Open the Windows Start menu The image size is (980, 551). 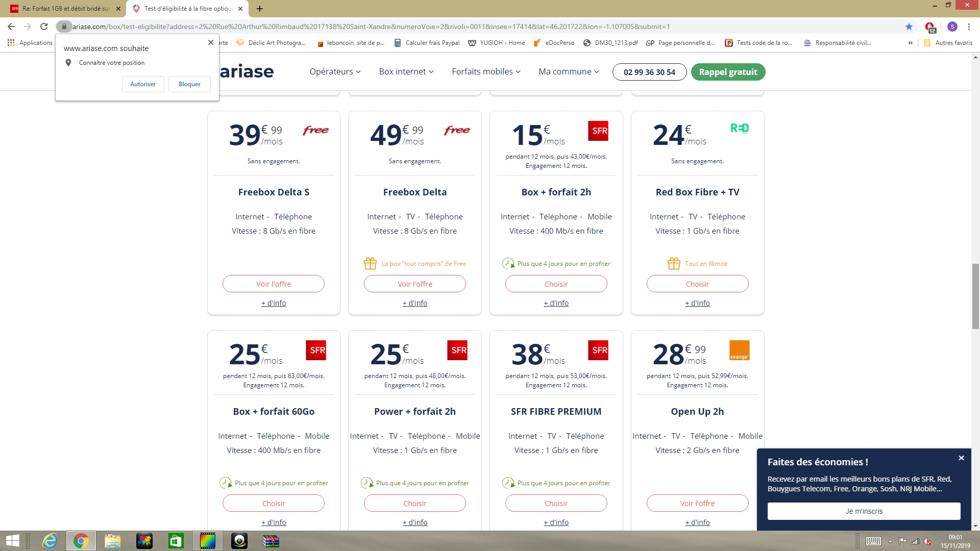12,541
